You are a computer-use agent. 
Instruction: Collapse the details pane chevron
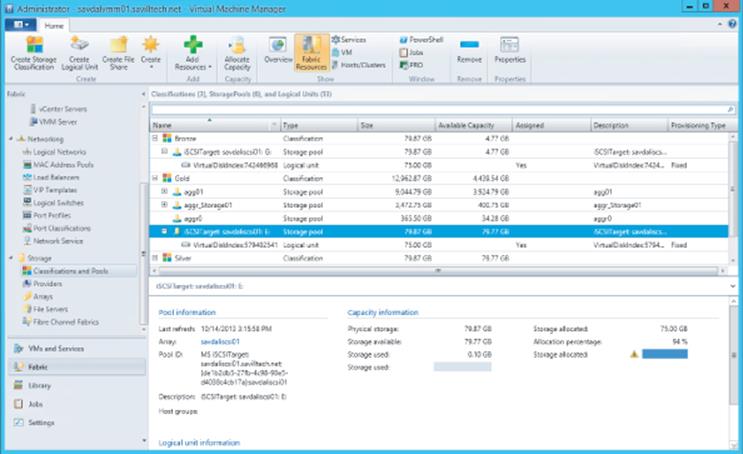[x=733, y=286]
